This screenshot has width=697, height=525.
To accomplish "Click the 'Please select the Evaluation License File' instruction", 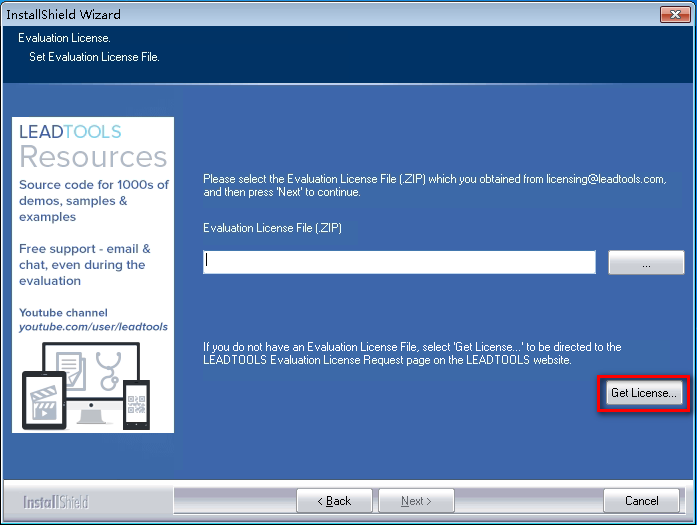I will pos(435,185).
